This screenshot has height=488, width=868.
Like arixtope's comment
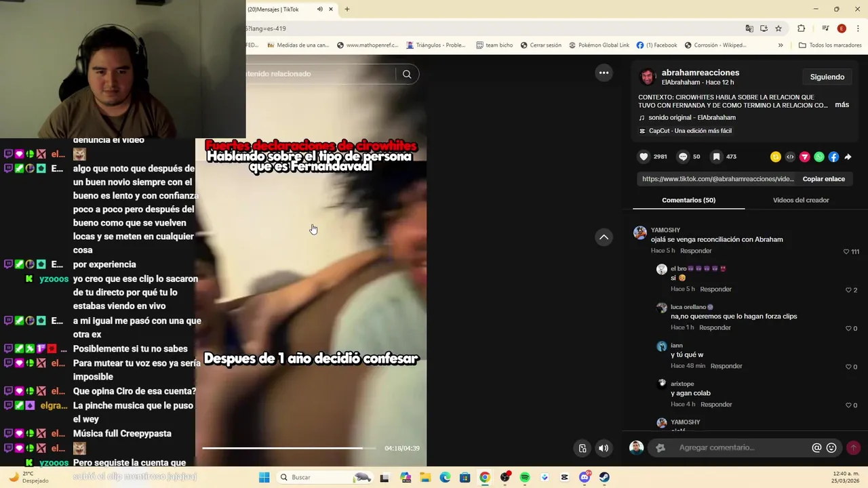(848, 405)
